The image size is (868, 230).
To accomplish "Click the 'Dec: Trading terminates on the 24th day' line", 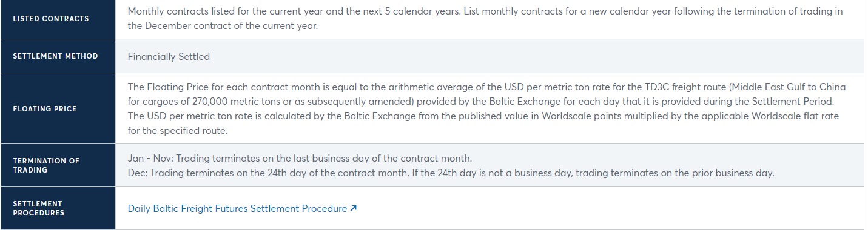I will click(x=451, y=172).
